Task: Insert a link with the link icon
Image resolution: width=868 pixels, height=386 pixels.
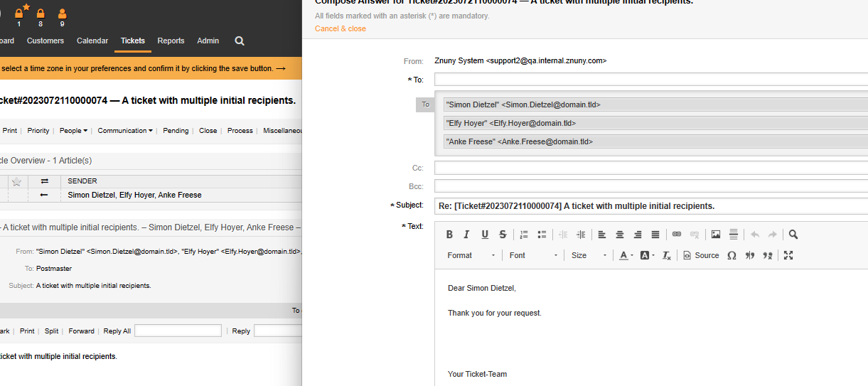Action: (677, 235)
